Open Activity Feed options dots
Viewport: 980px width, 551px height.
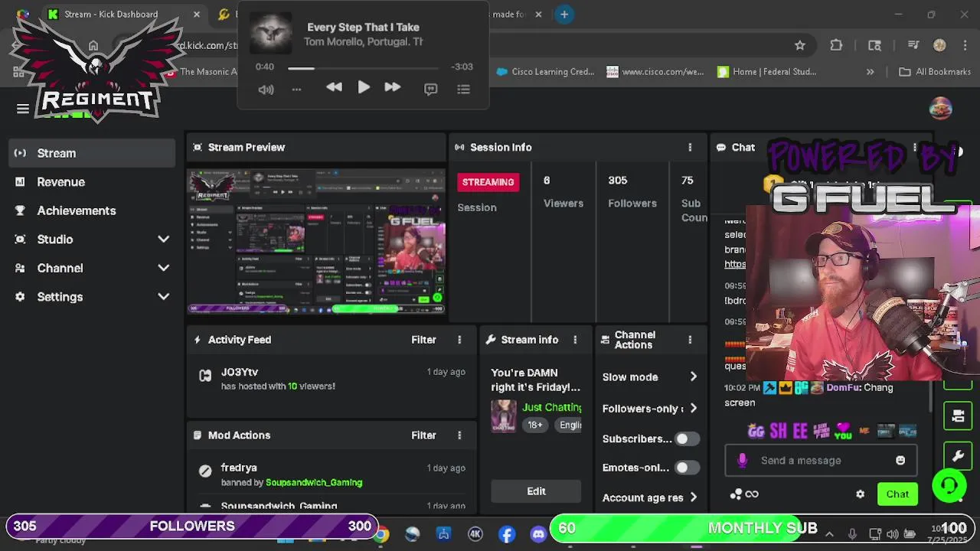459,340
